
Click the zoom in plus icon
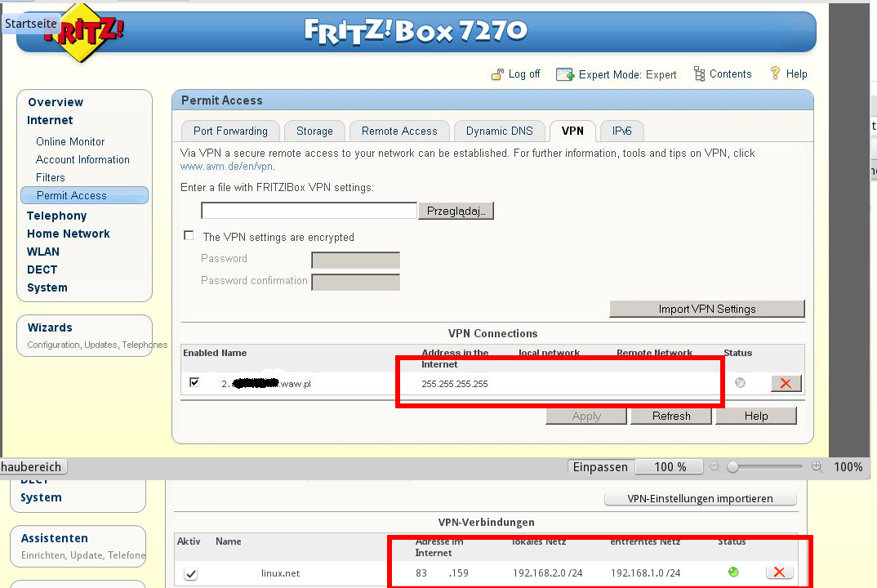[x=817, y=466]
